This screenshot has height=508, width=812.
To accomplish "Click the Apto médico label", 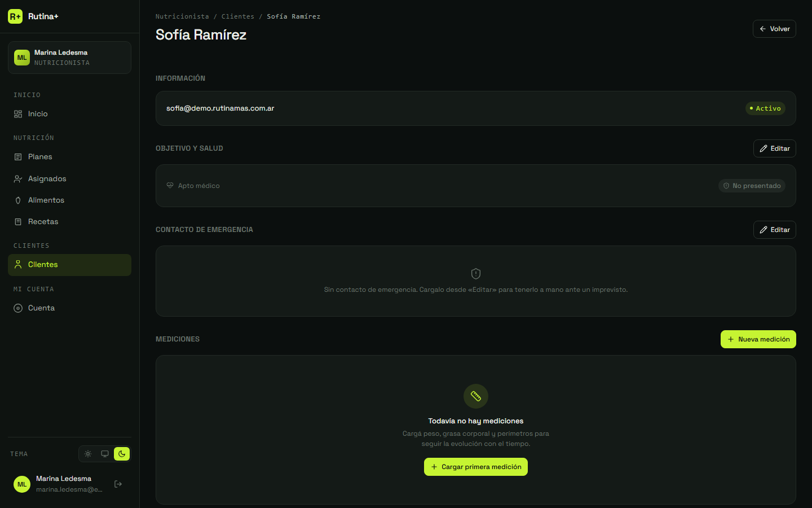I will [x=199, y=186].
